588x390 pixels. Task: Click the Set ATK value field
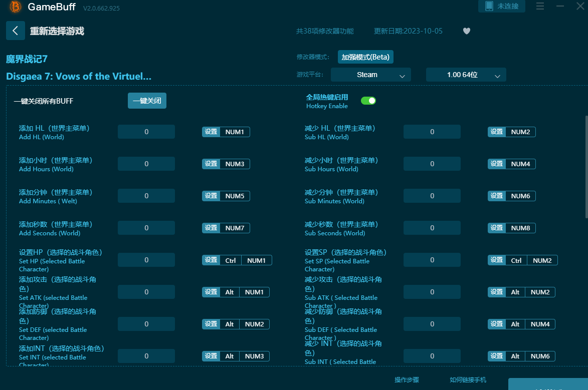coord(146,292)
